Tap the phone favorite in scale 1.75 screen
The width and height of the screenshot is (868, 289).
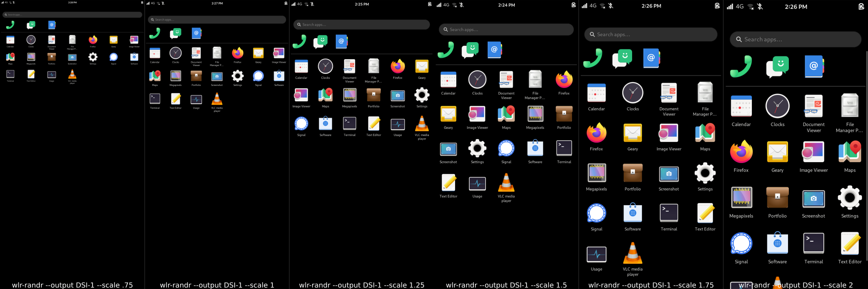point(593,58)
